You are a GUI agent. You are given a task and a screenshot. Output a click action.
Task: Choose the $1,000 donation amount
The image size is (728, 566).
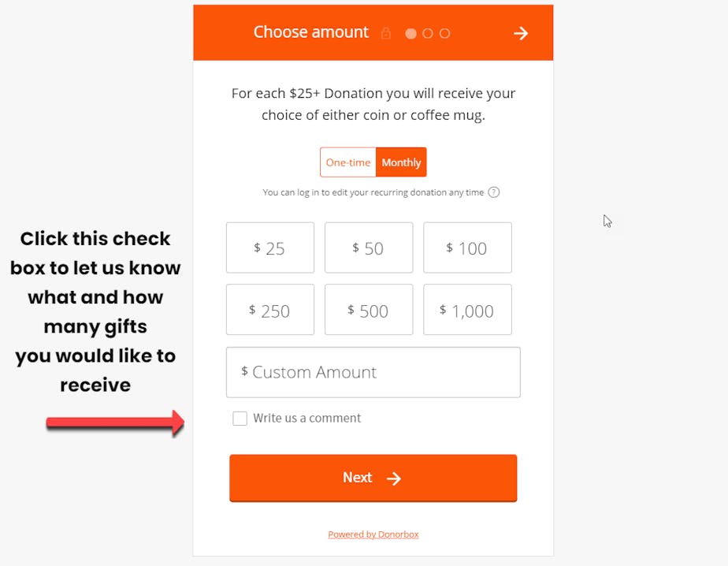467,310
